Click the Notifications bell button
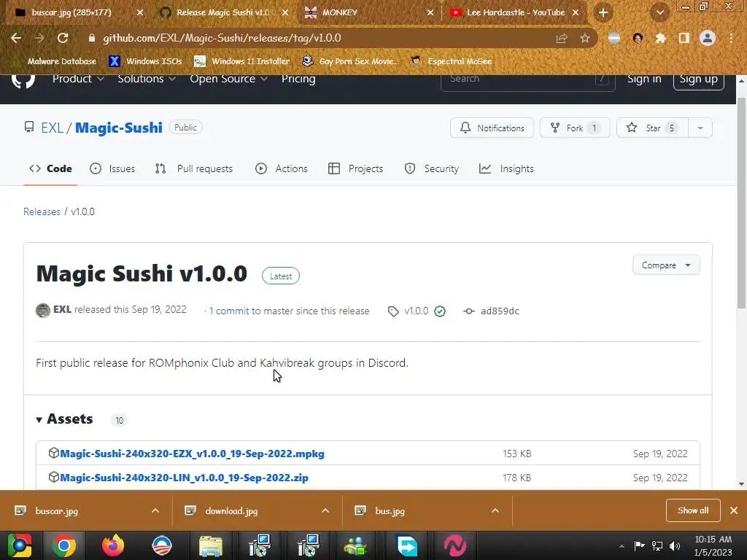This screenshot has height=560, width=747. pos(492,128)
